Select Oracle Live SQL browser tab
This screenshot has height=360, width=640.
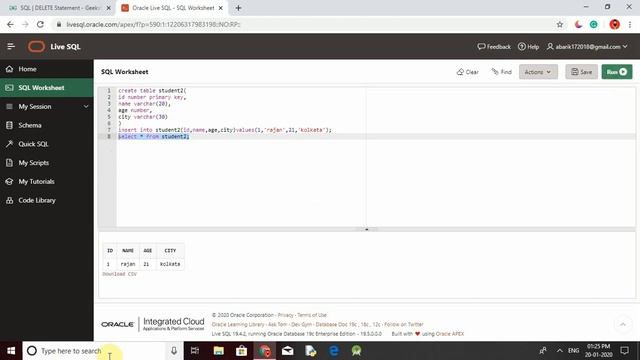pos(171,8)
